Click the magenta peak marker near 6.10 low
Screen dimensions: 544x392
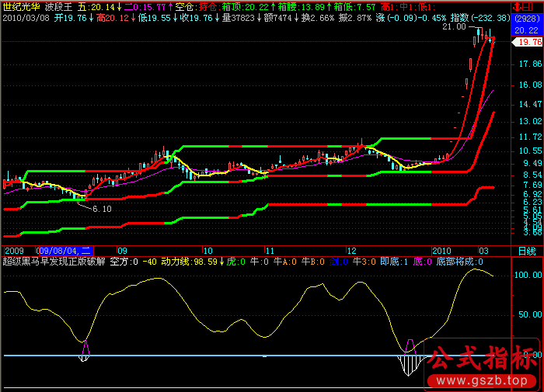tap(85, 347)
